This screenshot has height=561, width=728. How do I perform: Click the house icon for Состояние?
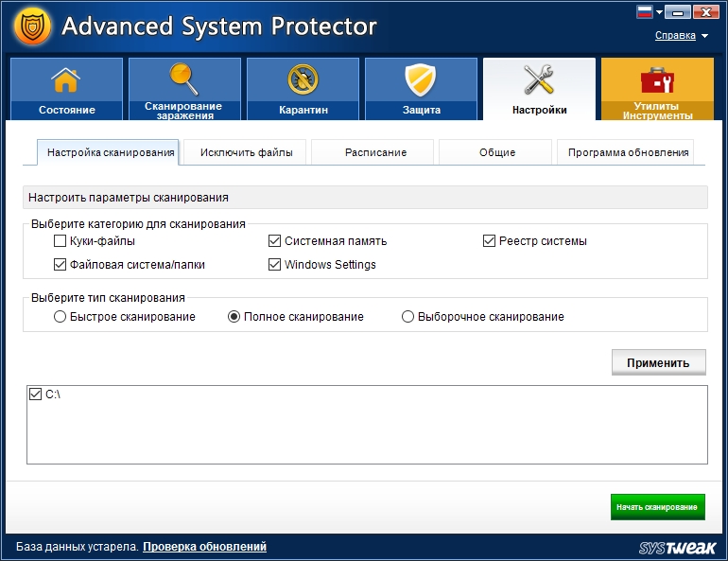coord(66,80)
